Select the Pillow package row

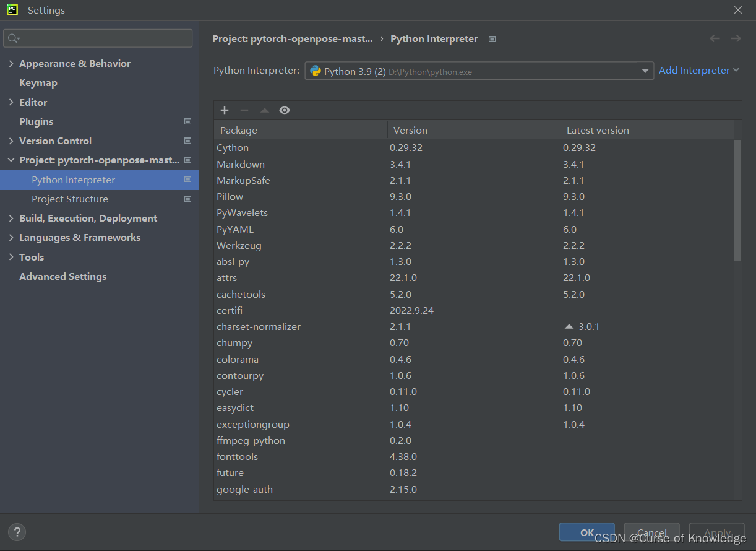click(x=474, y=196)
